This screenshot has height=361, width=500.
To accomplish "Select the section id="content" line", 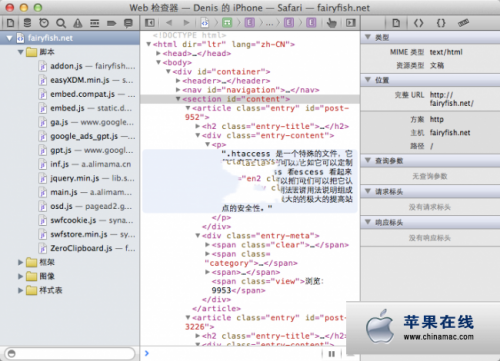I will coord(250,99).
